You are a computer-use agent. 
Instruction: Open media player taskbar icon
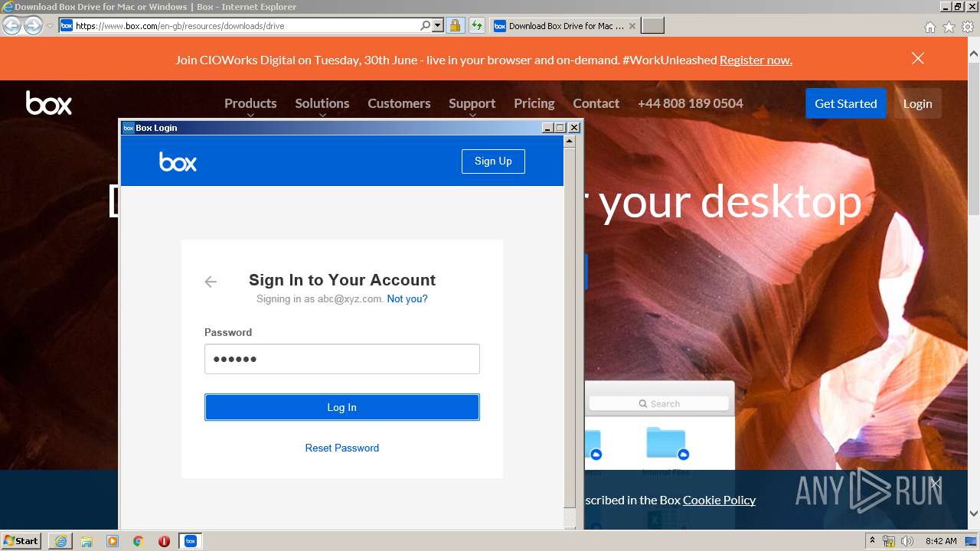point(113,541)
